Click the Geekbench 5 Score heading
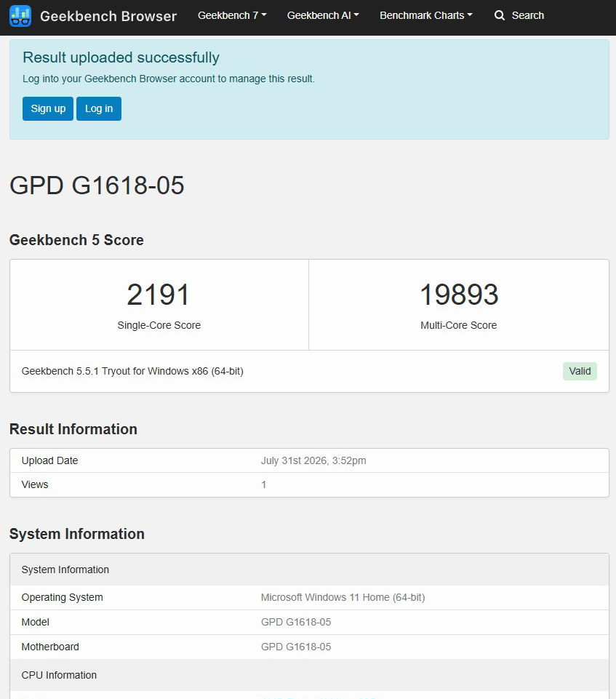This screenshot has width=616, height=699. coord(76,240)
